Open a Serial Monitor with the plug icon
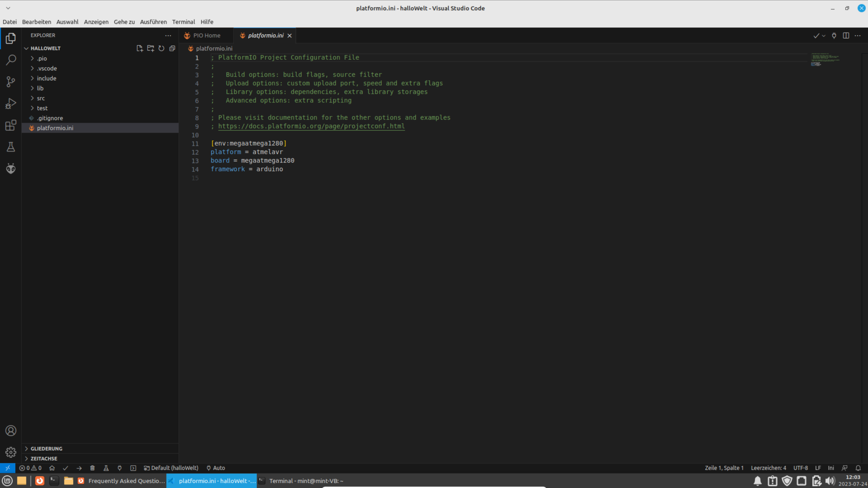Image resolution: width=868 pixels, height=488 pixels. (x=120, y=468)
